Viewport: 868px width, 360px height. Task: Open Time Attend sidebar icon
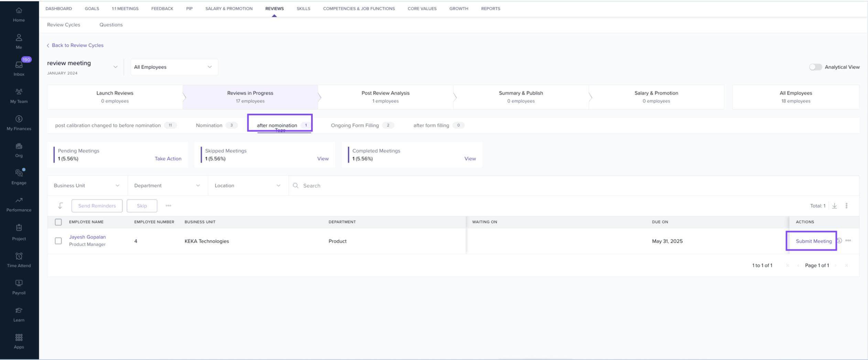tap(19, 256)
